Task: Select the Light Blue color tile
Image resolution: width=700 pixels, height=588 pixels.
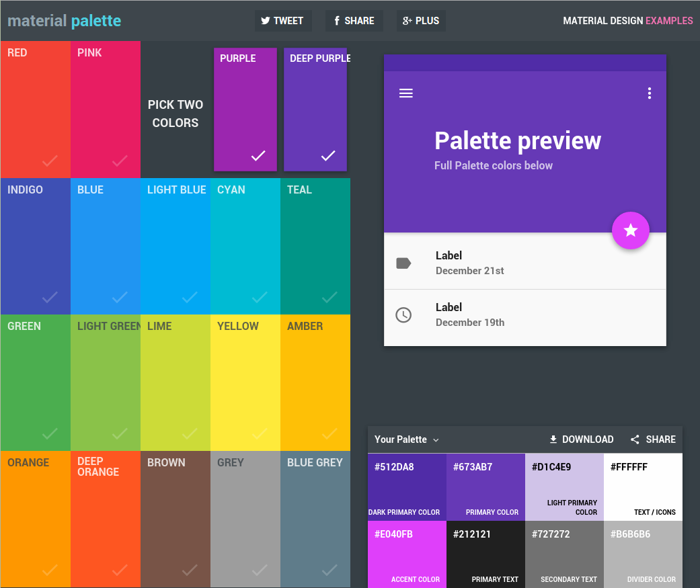Action: (176, 246)
